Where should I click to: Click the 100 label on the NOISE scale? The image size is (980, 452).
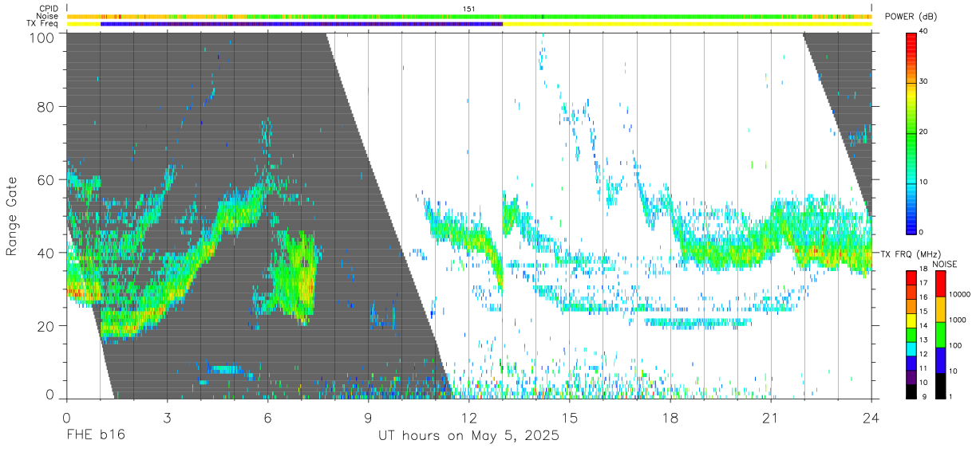[957, 345]
